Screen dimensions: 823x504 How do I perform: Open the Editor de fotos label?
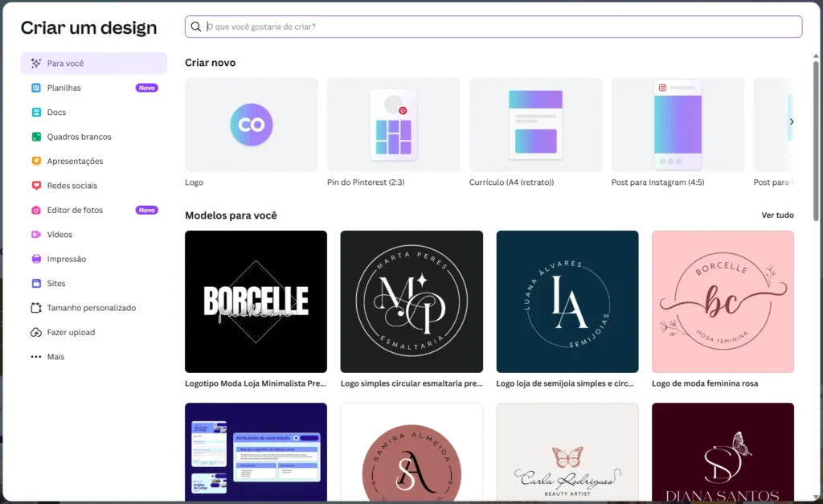point(75,210)
